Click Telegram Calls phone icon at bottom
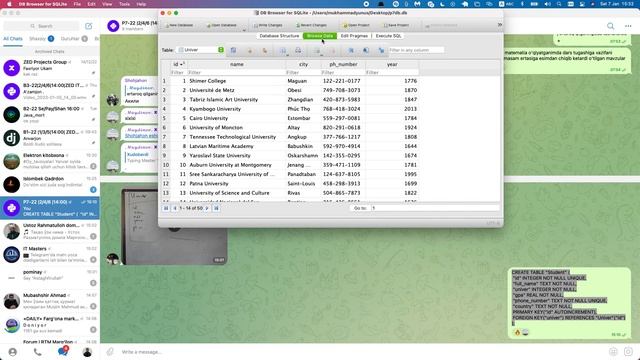640x360 pixels. click(x=38, y=352)
